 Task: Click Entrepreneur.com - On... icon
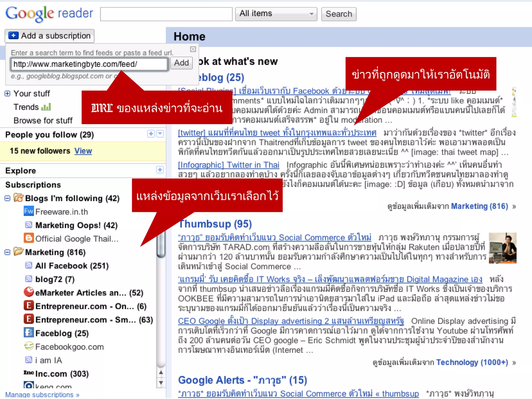pyautogui.click(x=29, y=305)
